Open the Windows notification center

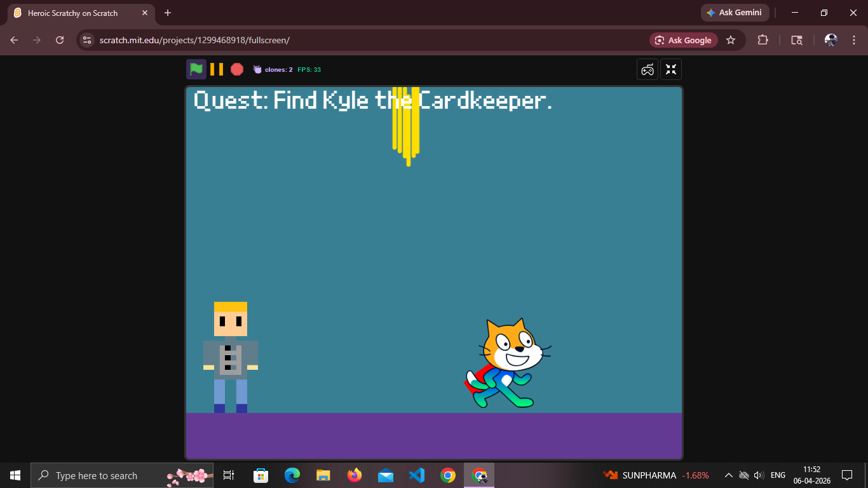click(847, 475)
